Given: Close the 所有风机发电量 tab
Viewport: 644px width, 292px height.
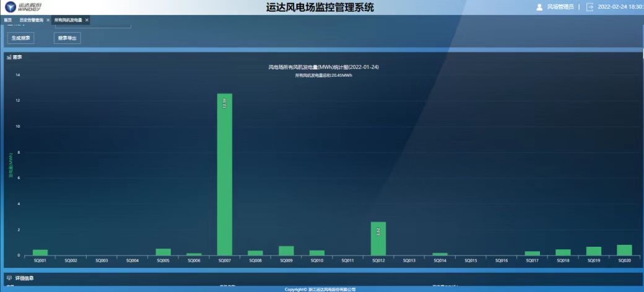Looking at the screenshot, I should pos(87,20).
